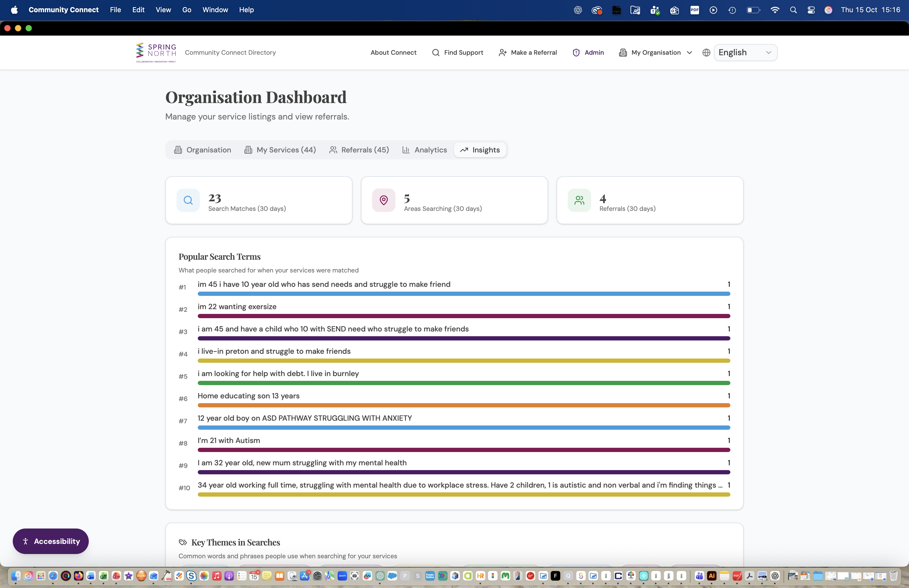The height and width of the screenshot is (588, 909).
Task: Open the View menu
Action: click(163, 10)
